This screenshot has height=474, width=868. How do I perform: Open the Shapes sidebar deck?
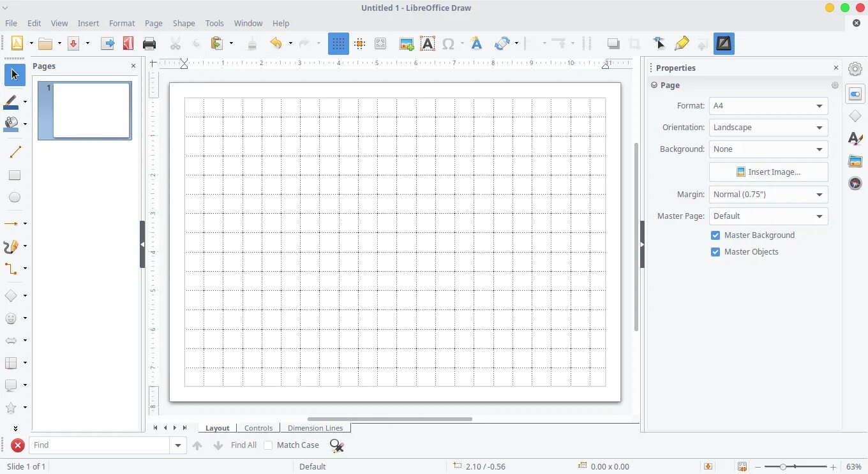coord(855,116)
